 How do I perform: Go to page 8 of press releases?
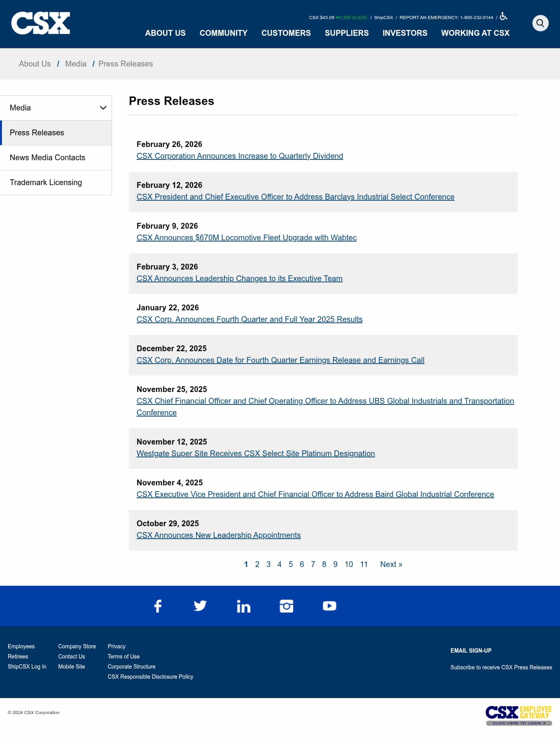pos(324,564)
